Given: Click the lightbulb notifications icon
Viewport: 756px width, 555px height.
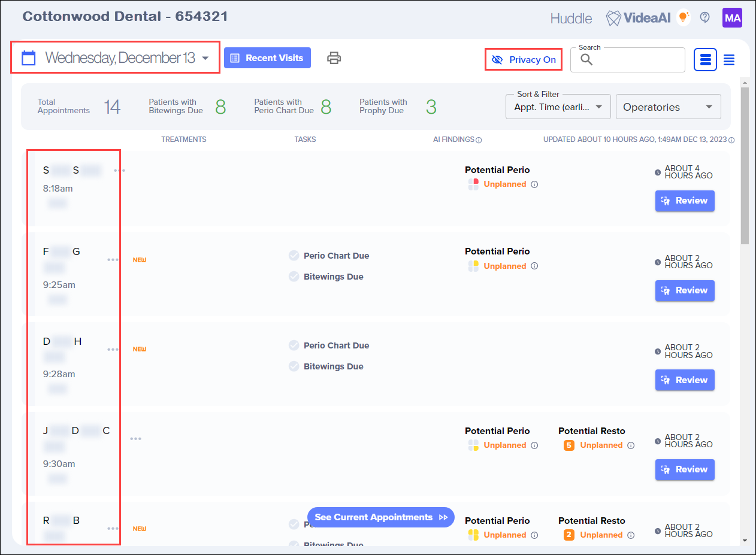Looking at the screenshot, I should (x=682, y=17).
